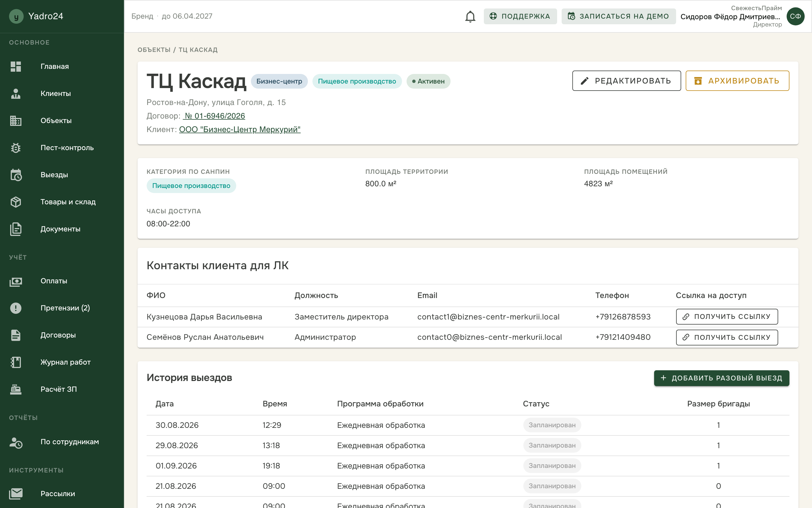The image size is (812, 508).
Task: Open notifications bell
Action: click(x=470, y=16)
